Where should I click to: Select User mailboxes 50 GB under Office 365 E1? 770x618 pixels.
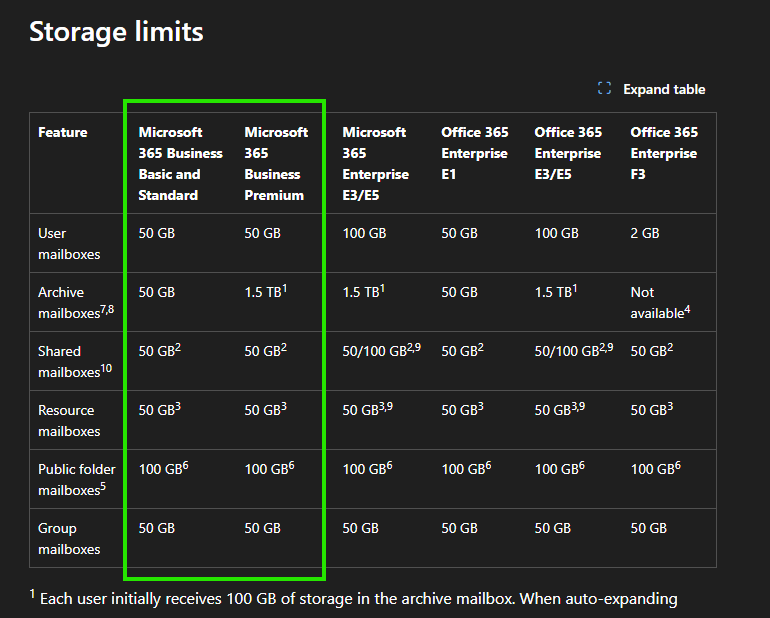point(460,233)
